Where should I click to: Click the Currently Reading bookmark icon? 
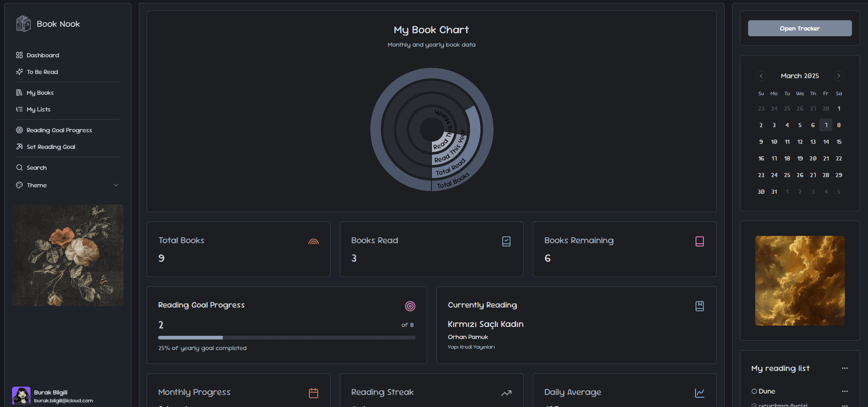coord(699,306)
